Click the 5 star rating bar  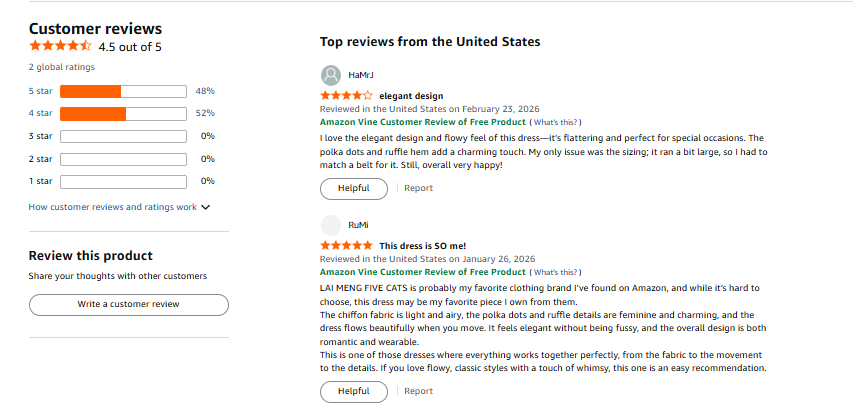coord(123,91)
